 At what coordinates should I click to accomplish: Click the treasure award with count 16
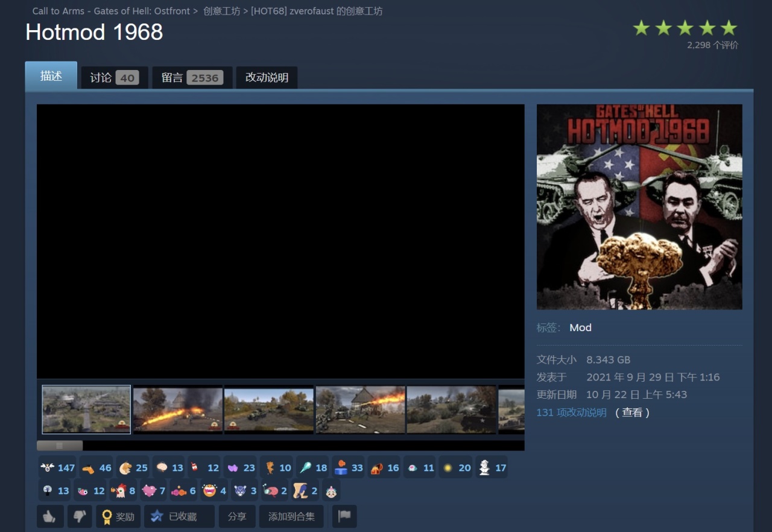[384, 467]
